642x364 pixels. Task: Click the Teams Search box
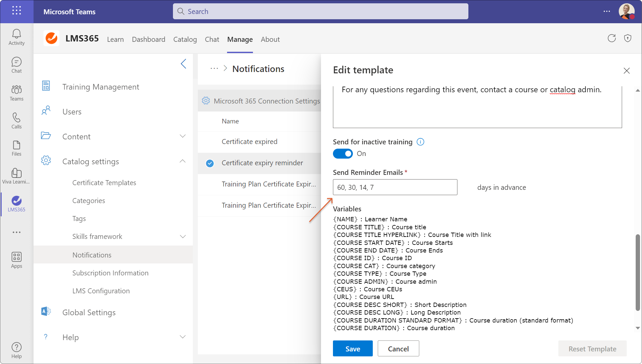point(320,11)
